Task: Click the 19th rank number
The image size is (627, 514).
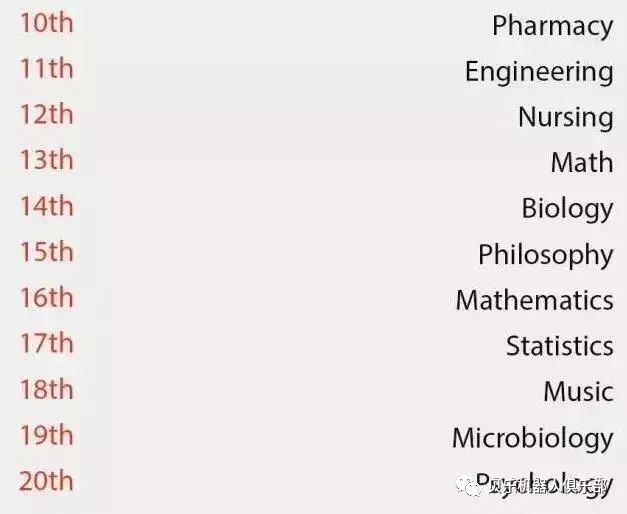Action: click(47, 435)
